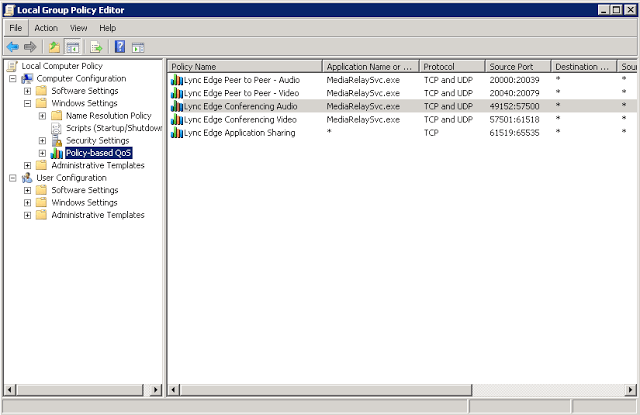This screenshot has width=640, height=415.
Task: Toggle Show/Hide Console Tree toolbar icon
Action: coord(74,46)
